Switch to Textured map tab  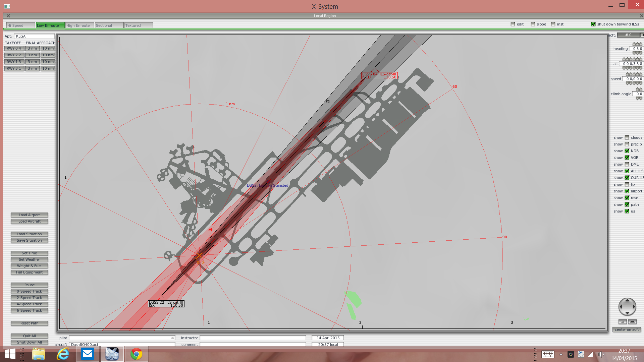tap(139, 25)
